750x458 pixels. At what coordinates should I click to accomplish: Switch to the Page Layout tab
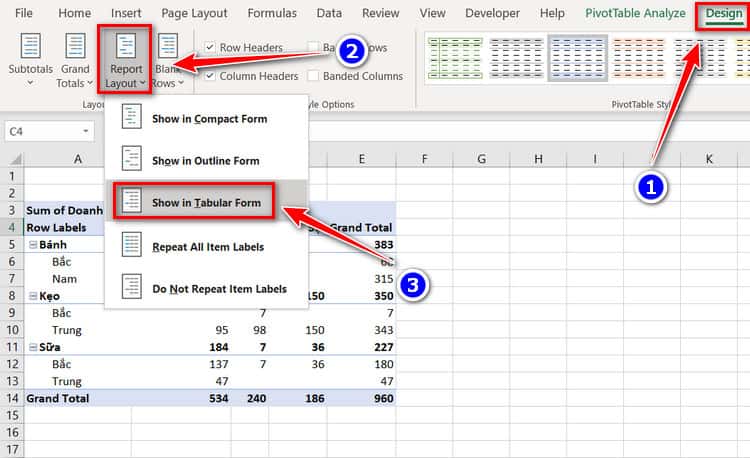pyautogui.click(x=194, y=13)
